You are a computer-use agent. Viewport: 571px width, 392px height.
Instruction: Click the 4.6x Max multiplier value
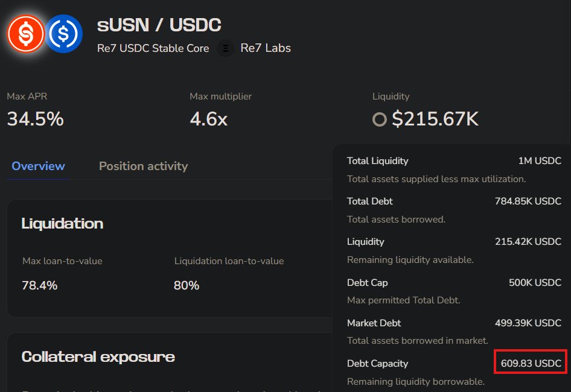pyautogui.click(x=209, y=119)
